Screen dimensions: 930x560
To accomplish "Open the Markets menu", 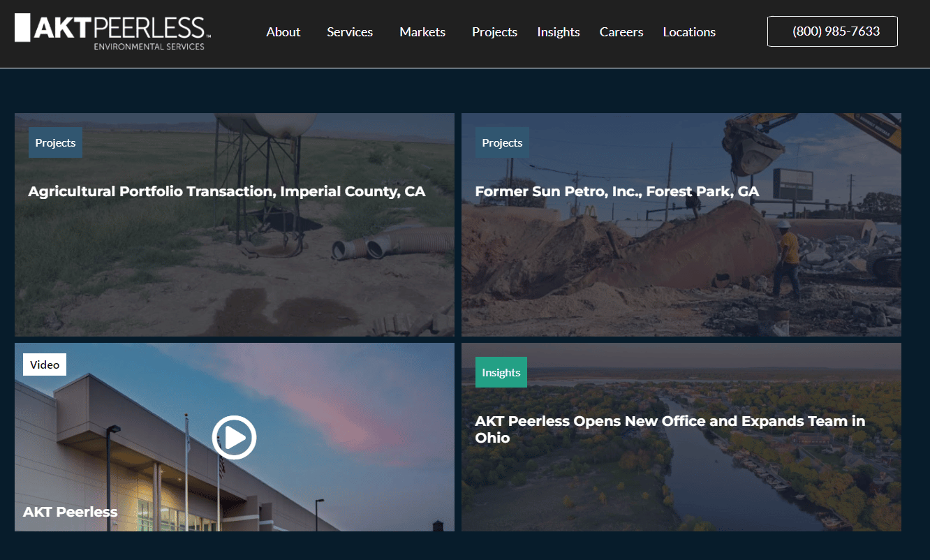I will (422, 32).
